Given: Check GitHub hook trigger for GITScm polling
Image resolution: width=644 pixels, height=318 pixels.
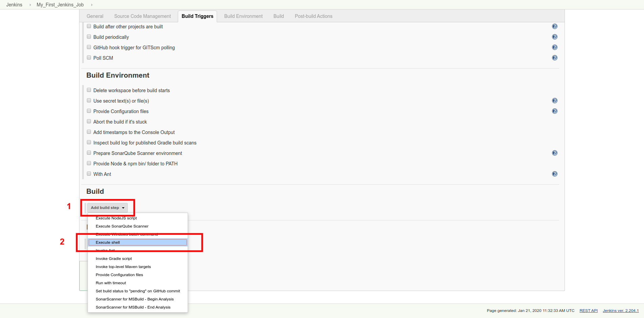Looking at the screenshot, I should (89, 47).
